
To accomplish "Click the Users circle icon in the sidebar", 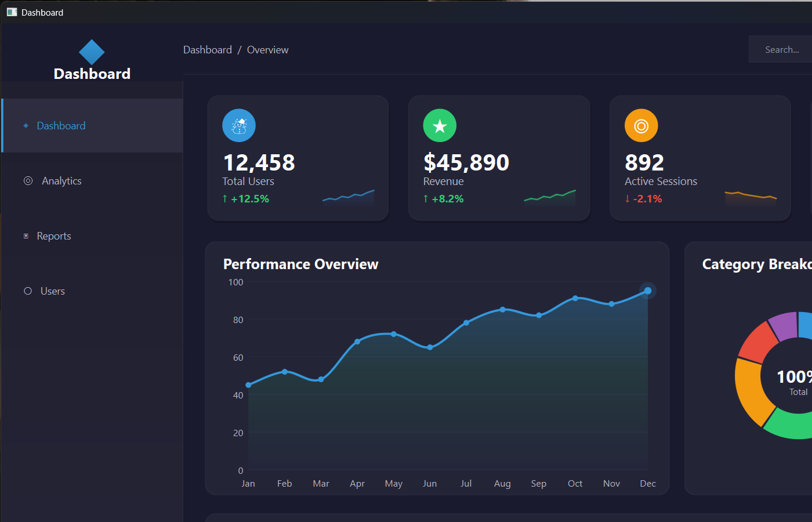I will pos(27,291).
